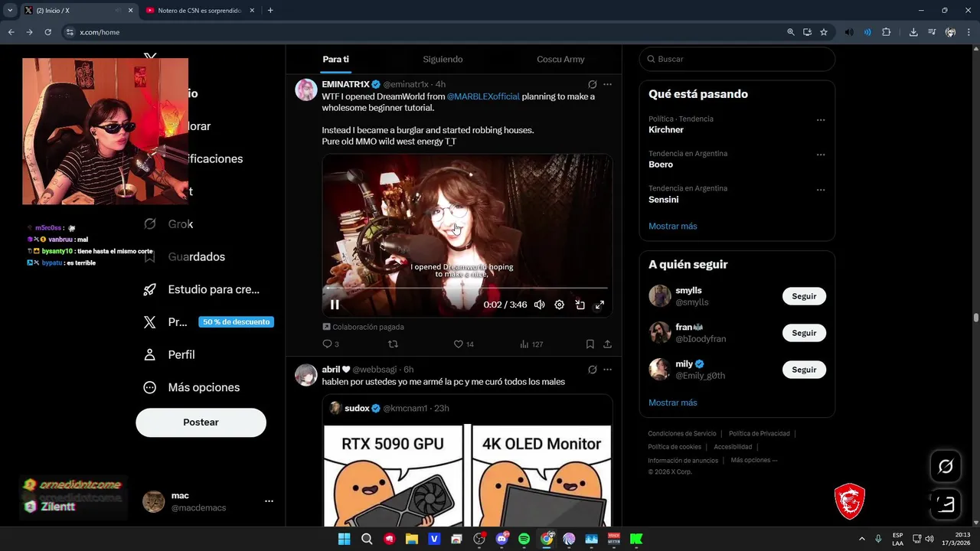Open Condiciones de Servicio footer link

point(682,434)
